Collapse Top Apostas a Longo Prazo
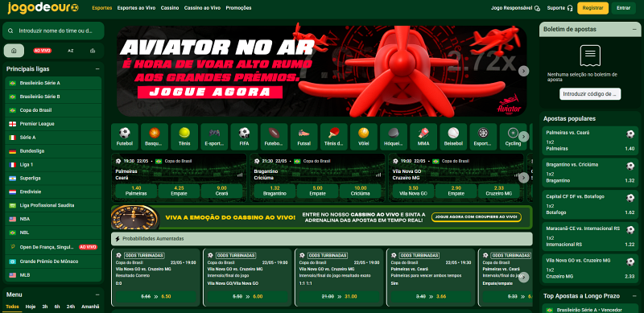The image size is (644, 313). coord(634,296)
